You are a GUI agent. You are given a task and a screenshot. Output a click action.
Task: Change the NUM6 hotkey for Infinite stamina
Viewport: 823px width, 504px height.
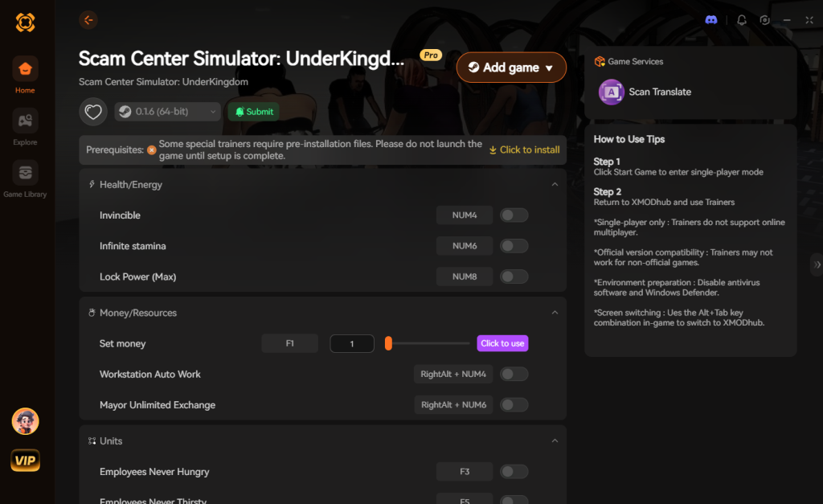[x=465, y=246]
